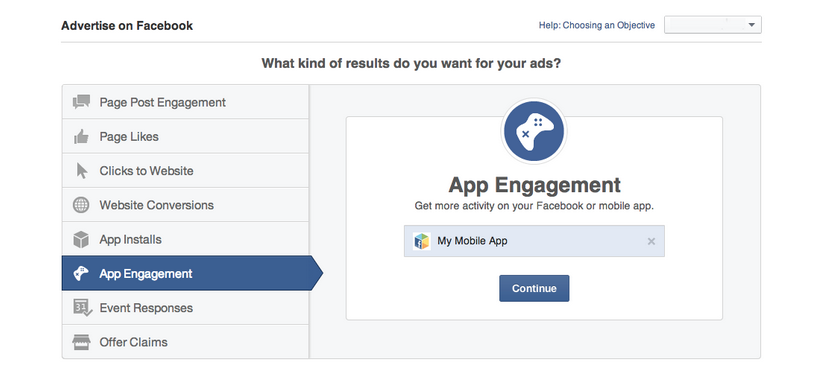This screenshot has width=818, height=382.
Task: Click the Clicks to Website cursor icon
Action: point(82,171)
